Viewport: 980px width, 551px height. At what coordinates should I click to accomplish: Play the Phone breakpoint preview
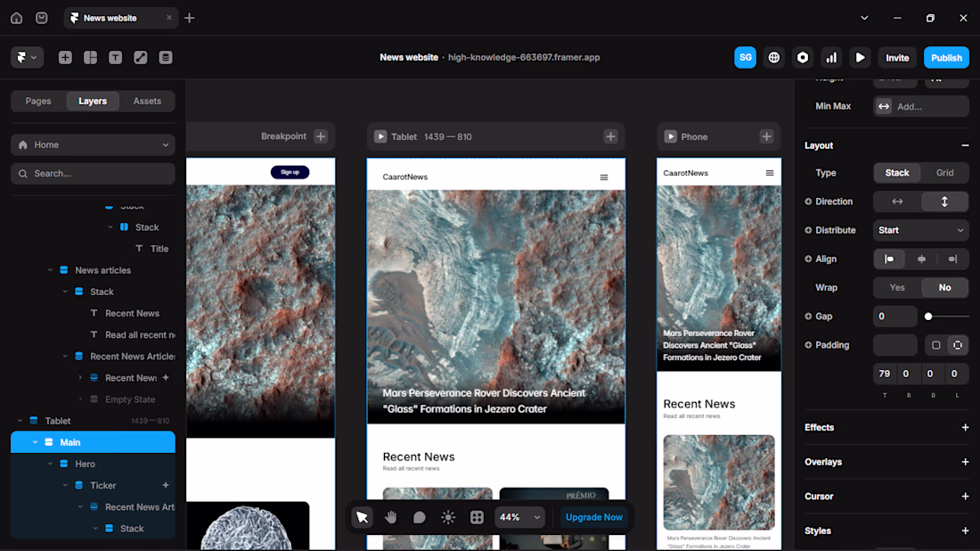670,136
